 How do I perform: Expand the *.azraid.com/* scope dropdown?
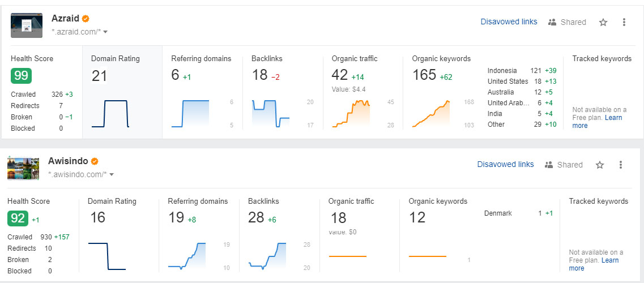coord(105,32)
